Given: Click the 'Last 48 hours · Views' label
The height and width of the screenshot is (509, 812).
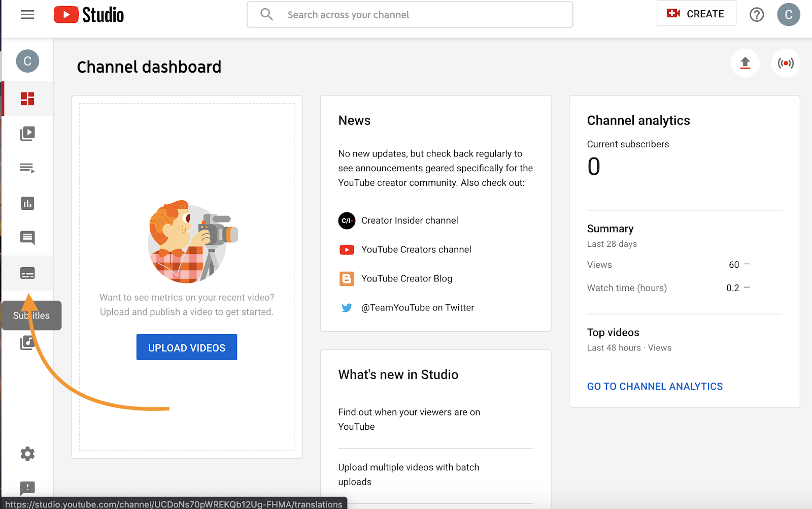Looking at the screenshot, I should 629,347.
